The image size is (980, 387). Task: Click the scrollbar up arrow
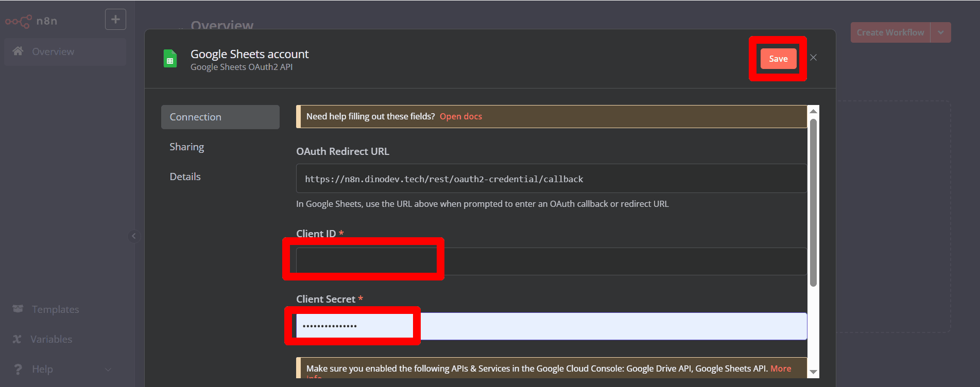(814, 111)
